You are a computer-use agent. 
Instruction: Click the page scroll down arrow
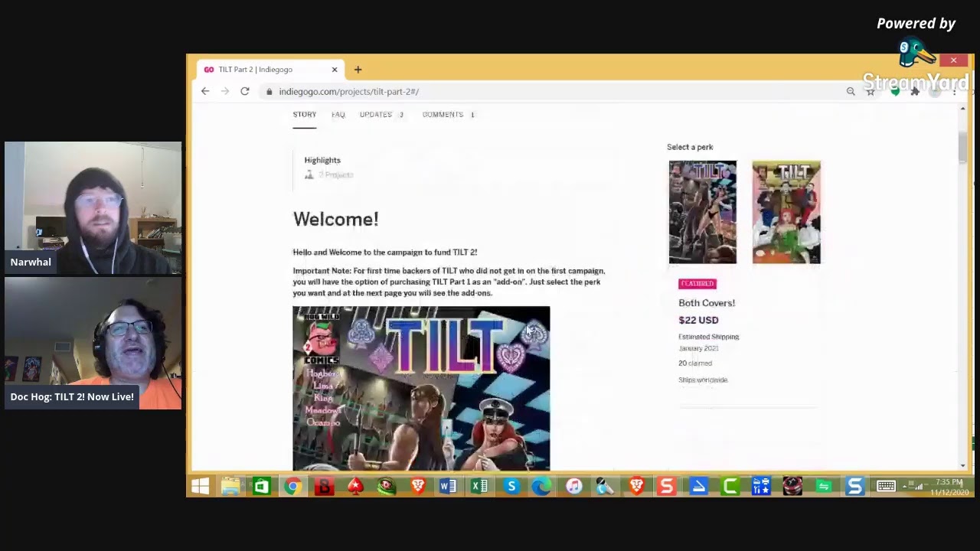pos(962,465)
